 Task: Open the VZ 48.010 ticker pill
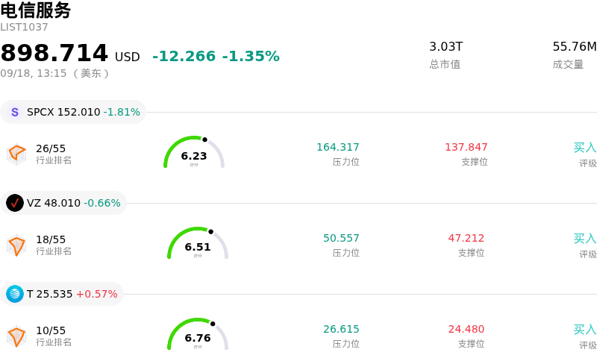63,203
